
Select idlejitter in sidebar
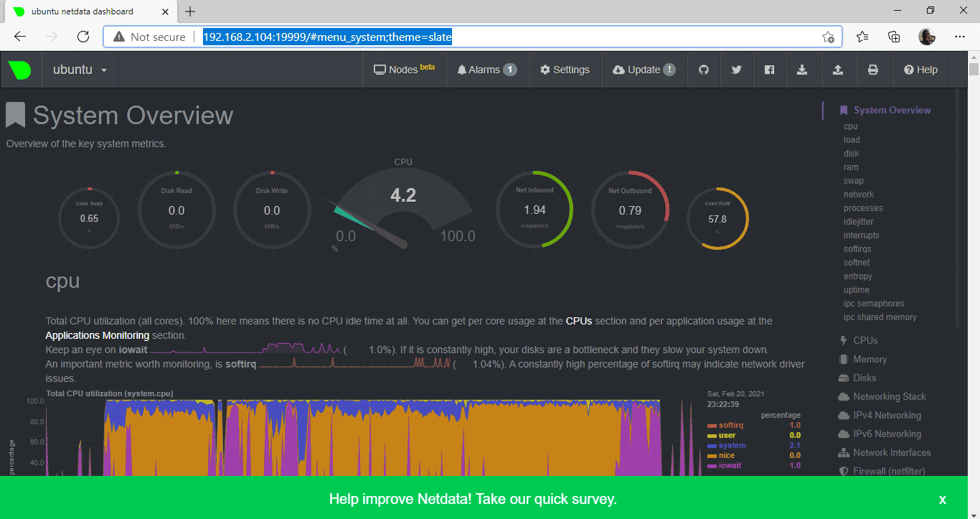[x=859, y=222]
